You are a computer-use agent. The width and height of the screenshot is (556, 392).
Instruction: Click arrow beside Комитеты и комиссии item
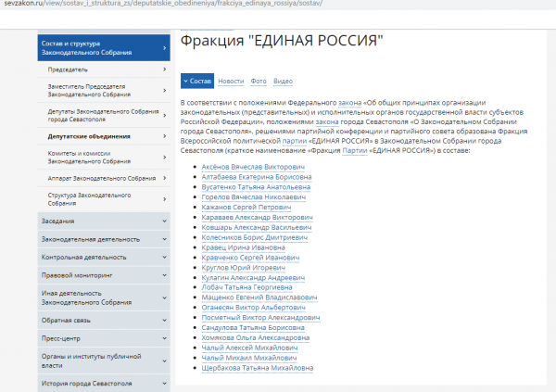coord(165,158)
